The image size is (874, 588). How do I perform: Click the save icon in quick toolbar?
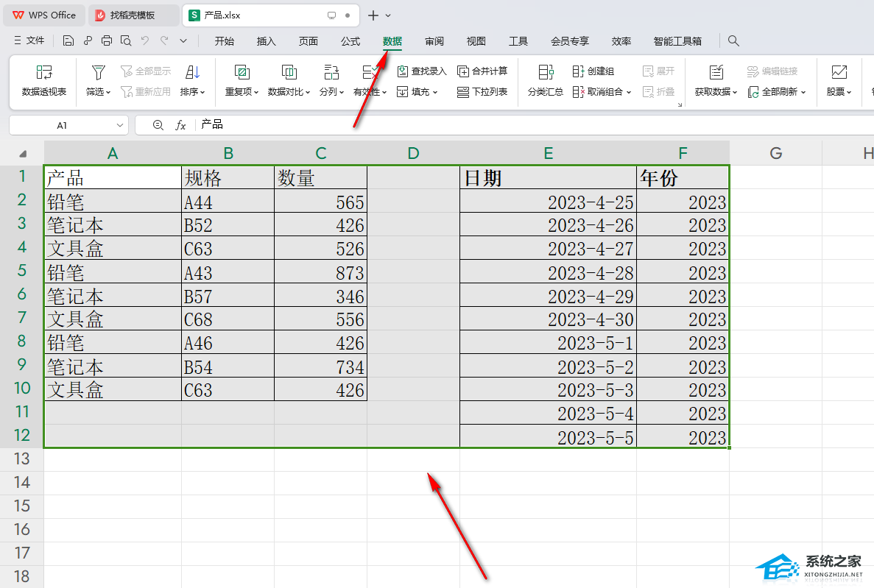(x=68, y=40)
